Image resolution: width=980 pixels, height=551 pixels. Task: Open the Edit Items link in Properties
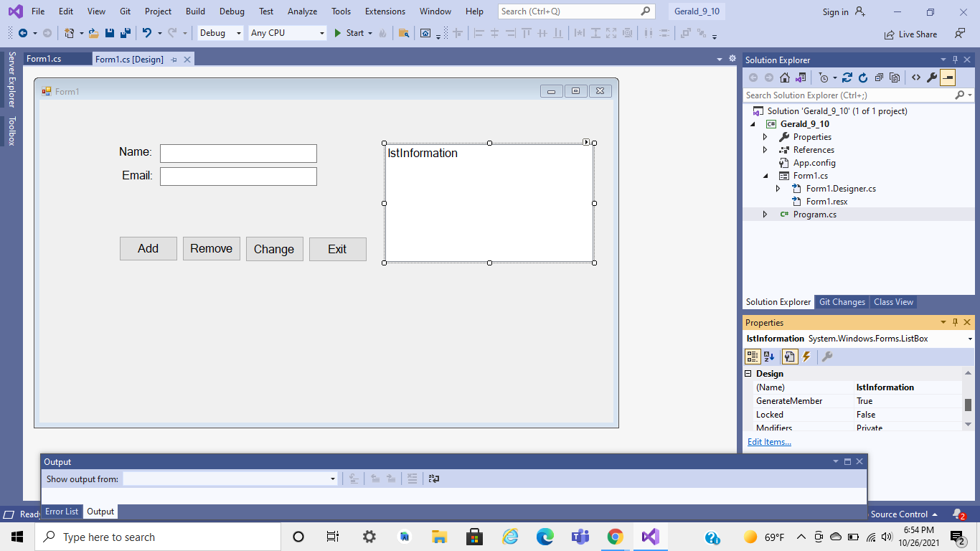click(768, 441)
